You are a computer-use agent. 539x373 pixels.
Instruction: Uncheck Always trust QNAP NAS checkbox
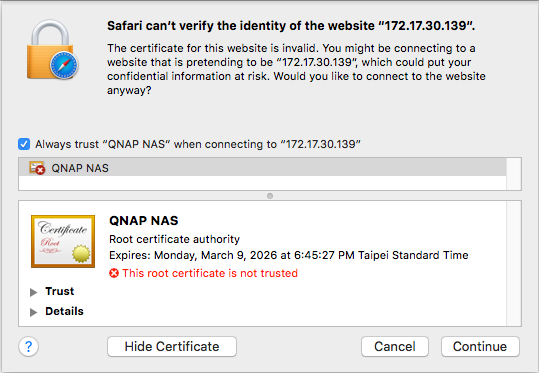pyautogui.click(x=24, y=144)
